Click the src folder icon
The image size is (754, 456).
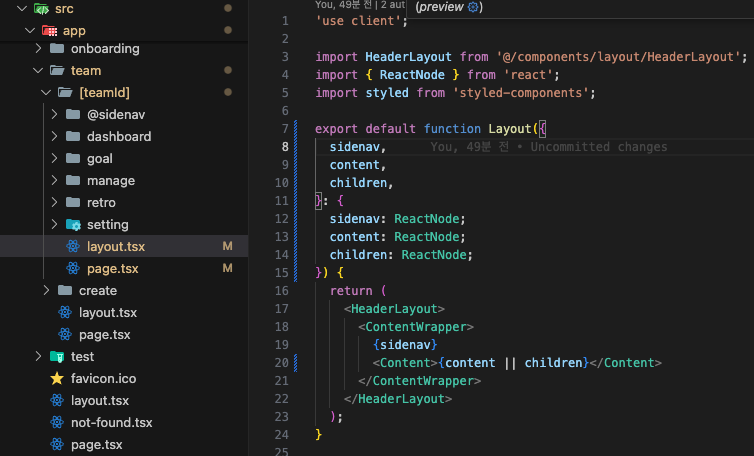click(x=41, y=9)
